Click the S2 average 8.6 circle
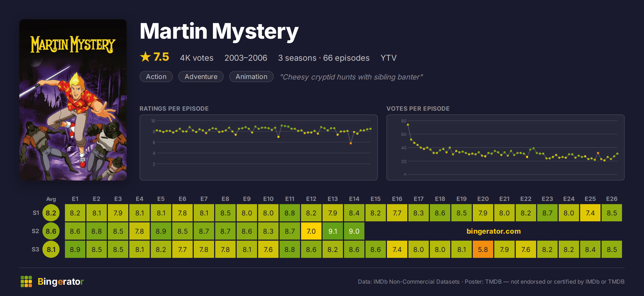The width and height of the screenshot is (644, 296). pyautogui.click(x=51, y=231)
